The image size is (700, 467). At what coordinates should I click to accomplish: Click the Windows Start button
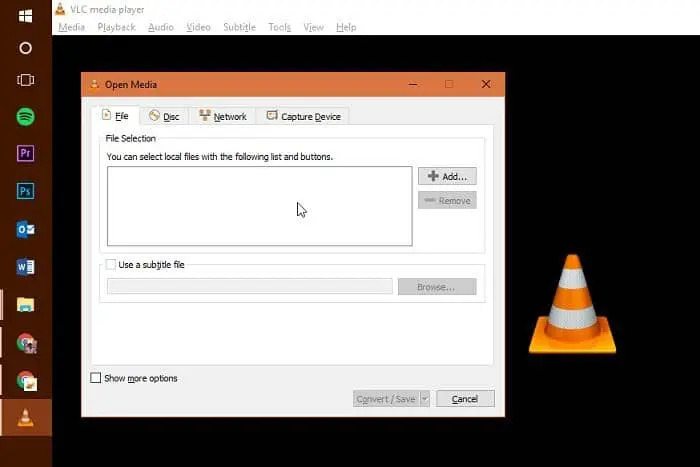[x=26, y=16]
